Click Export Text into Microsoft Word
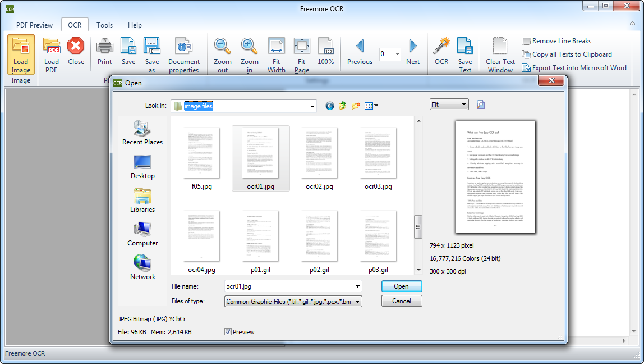Screen dimensions: 644x364 click(574, 68)
